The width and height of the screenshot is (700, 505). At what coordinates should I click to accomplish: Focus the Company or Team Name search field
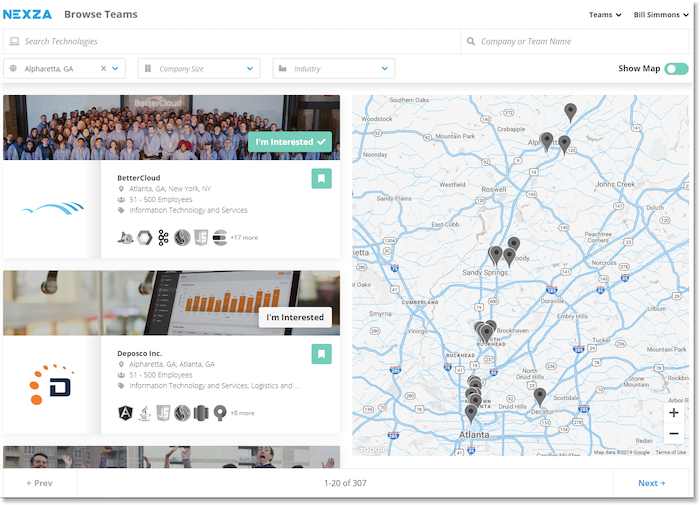coord(576,42)
